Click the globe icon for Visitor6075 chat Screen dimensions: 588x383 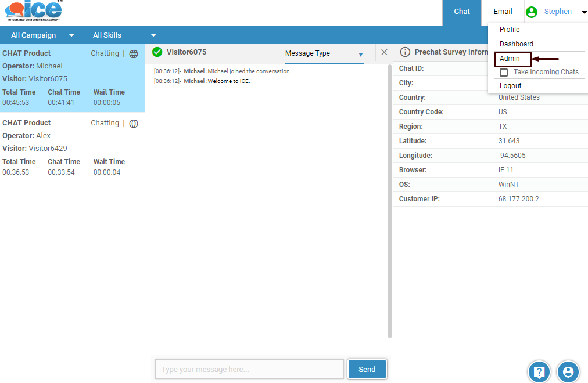(x=134, y=54)
